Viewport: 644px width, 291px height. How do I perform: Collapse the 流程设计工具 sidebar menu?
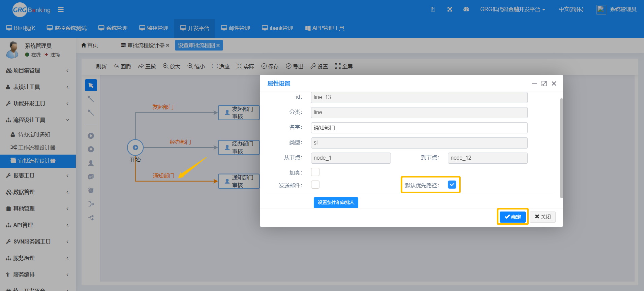(38, 120)
